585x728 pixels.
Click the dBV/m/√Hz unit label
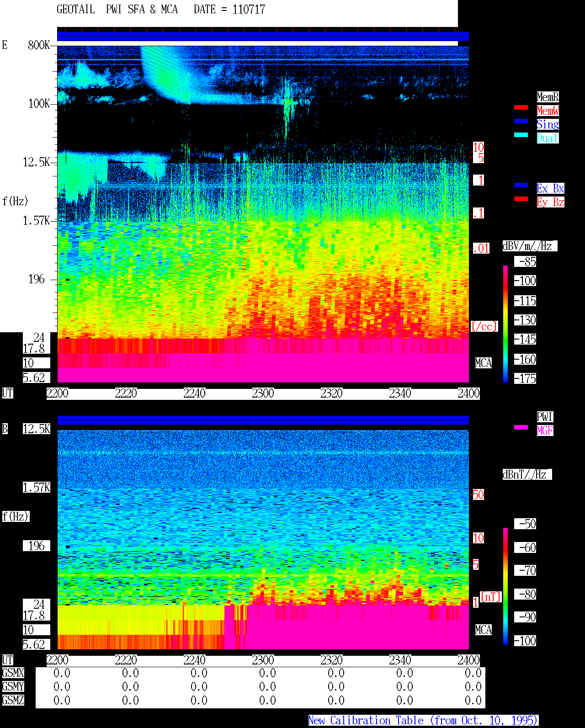click(x=530, y=246)
